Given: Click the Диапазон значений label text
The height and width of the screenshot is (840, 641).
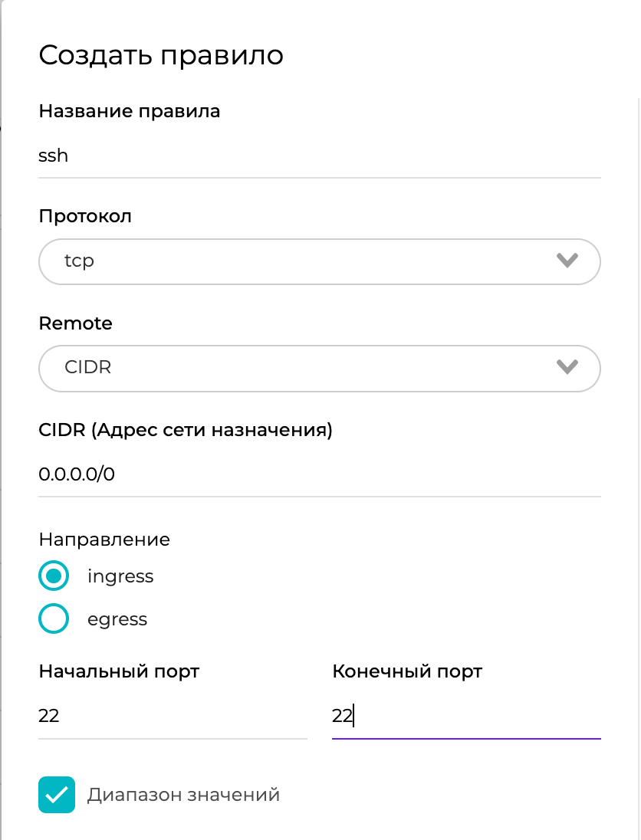Looking at the screenshot, I should [183, 795].
